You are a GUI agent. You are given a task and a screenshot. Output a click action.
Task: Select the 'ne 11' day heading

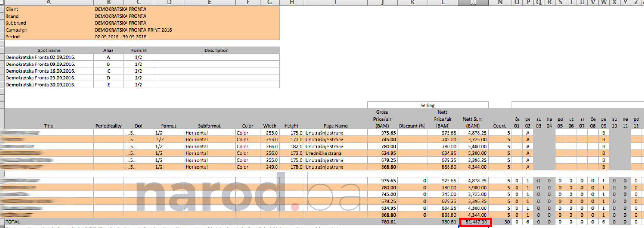pos(625,122)
